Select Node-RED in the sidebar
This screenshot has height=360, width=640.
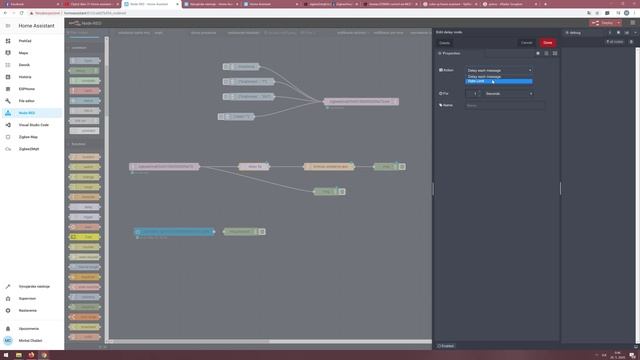pos(32,113)
